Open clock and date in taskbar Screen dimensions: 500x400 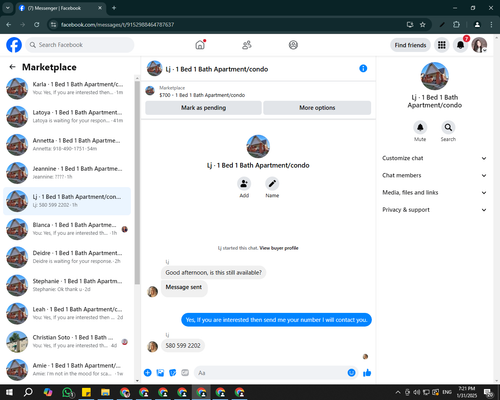click(467, 392)
